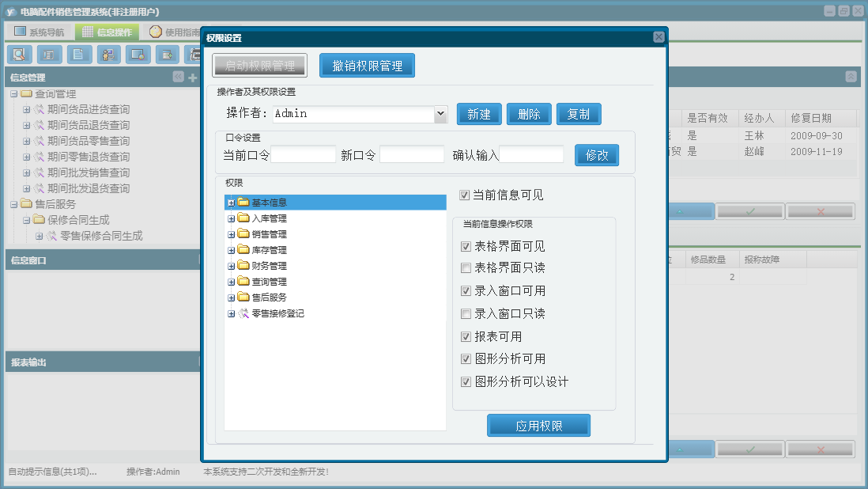Screen dimensions: 868x489
Task: Switch to the 系统导航 tab
Action: [40, 32]
